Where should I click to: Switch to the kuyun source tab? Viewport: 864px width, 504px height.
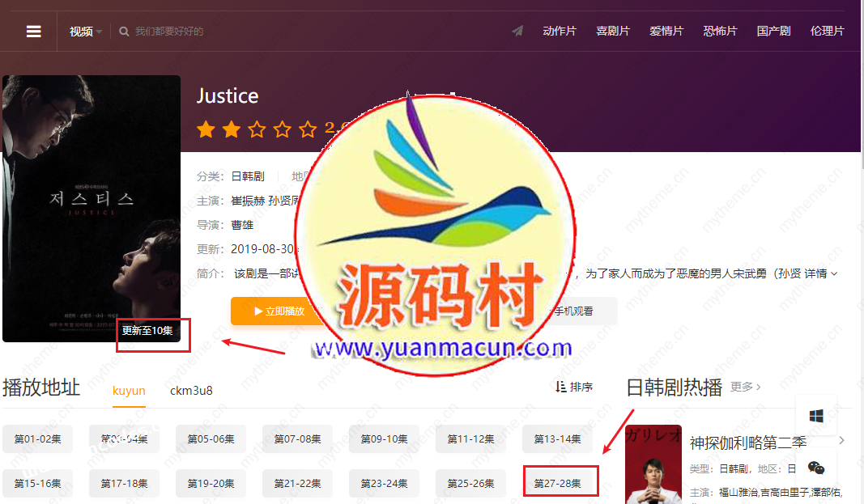point(129,391)
